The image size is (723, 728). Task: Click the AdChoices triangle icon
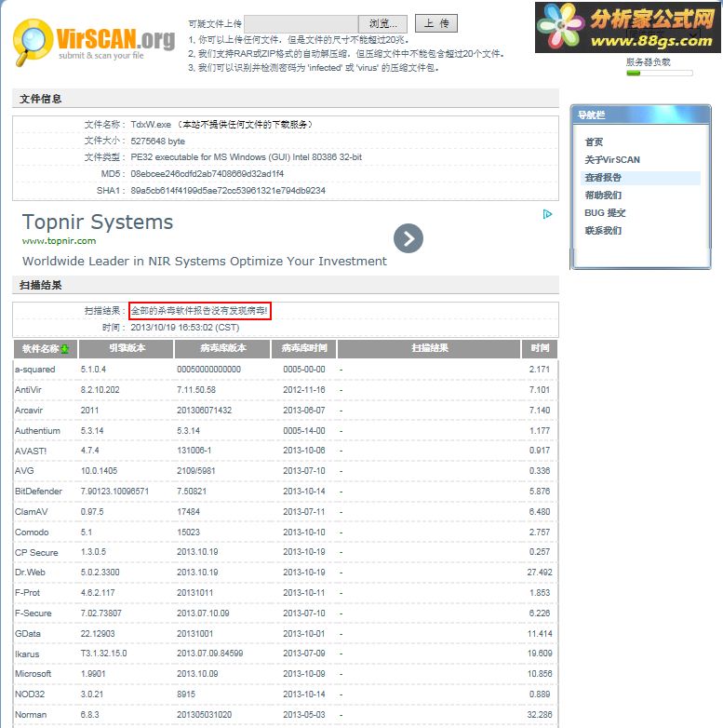[x=547, y=214]
